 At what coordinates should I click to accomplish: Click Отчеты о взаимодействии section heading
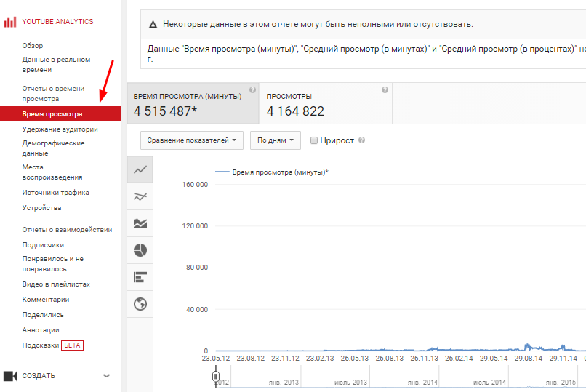[67, 229]
